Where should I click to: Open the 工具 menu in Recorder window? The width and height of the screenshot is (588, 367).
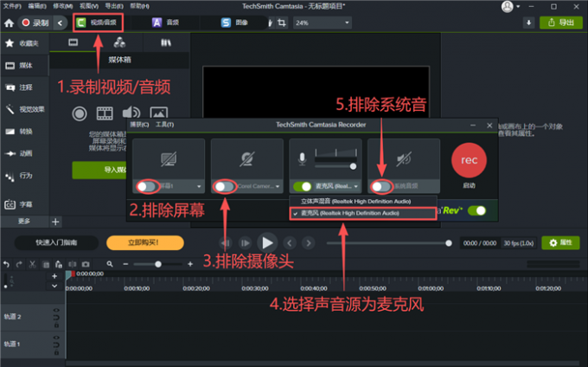coord(164,125)
